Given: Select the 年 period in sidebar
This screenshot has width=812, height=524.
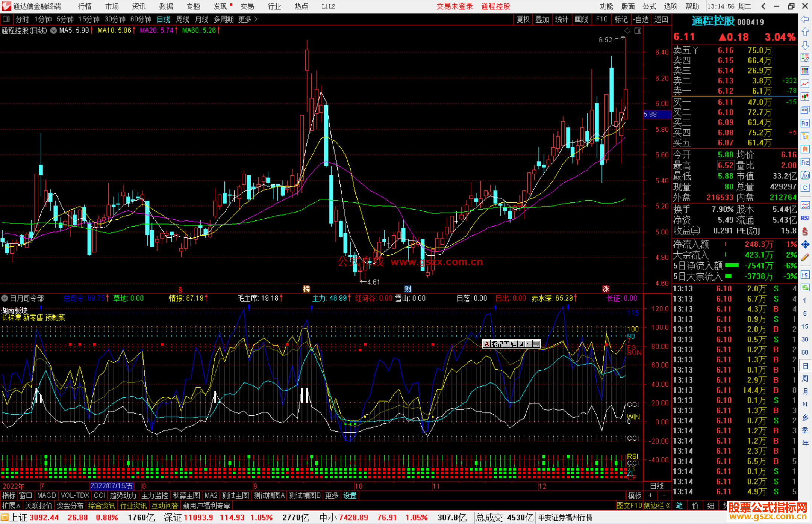Looking at the screenshot, I should [805, 443].
